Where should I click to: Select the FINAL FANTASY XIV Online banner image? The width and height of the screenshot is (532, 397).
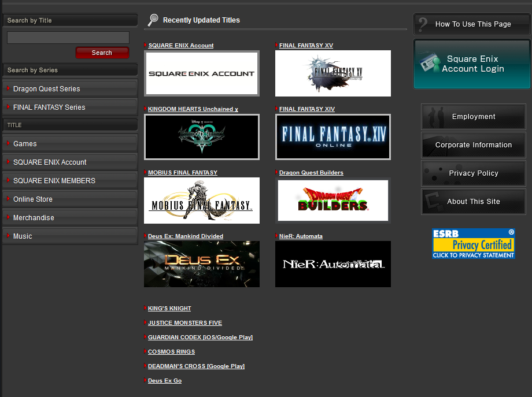(x=332, y=137)
